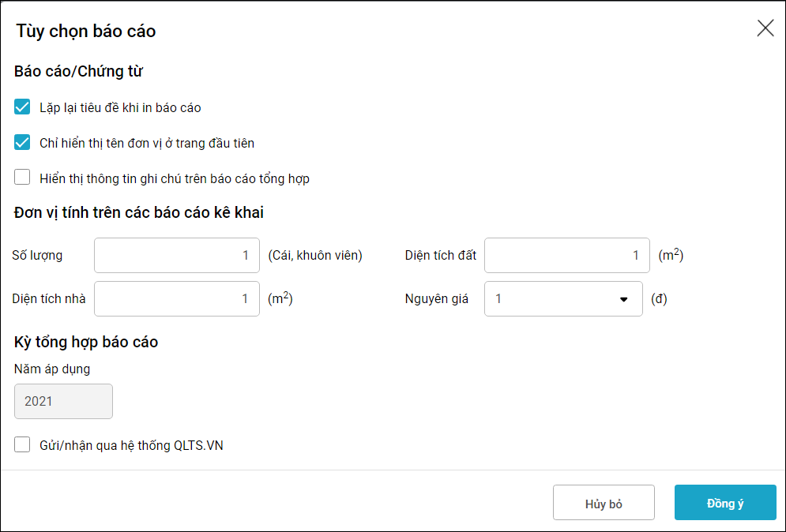The image size is (786, 532).
Task: Enable Hiển thị thông tin ghi chú checkbox
Action: (22, 178)
